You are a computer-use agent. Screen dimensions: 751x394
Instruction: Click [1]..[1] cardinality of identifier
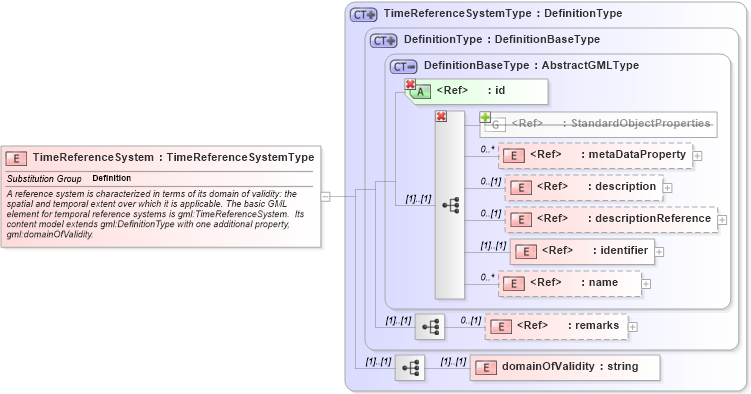(493, 246)
